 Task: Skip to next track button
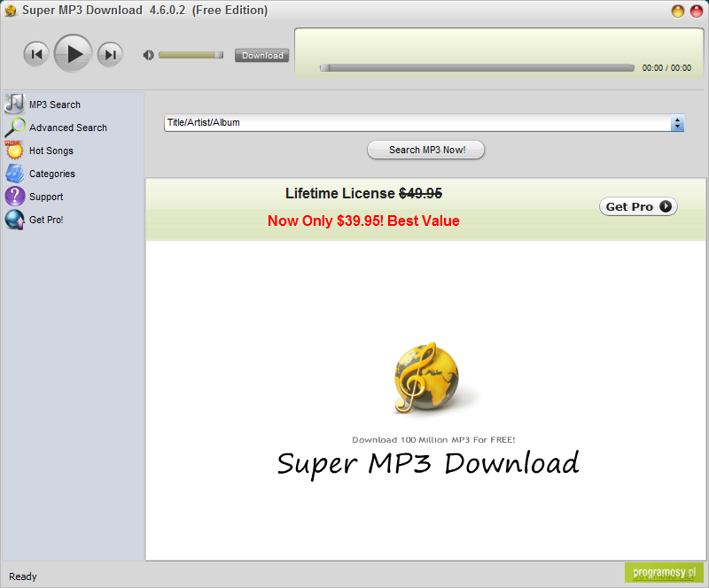[110, 54]
